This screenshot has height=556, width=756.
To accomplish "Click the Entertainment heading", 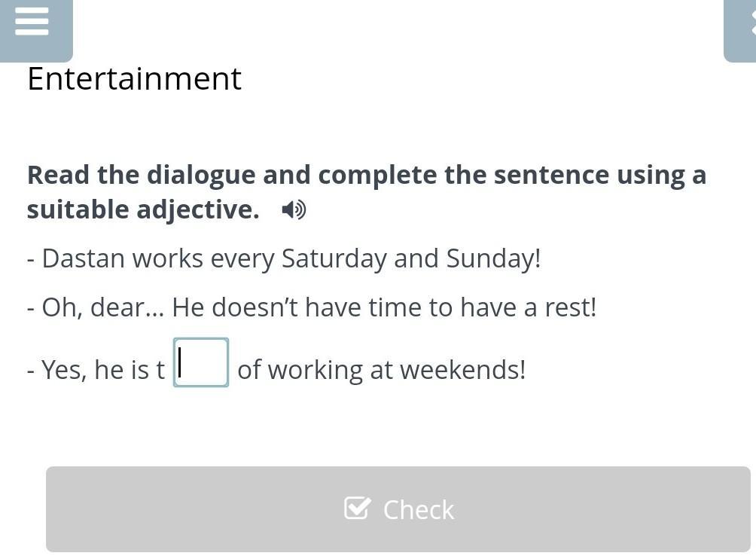I will pos(134,78).
